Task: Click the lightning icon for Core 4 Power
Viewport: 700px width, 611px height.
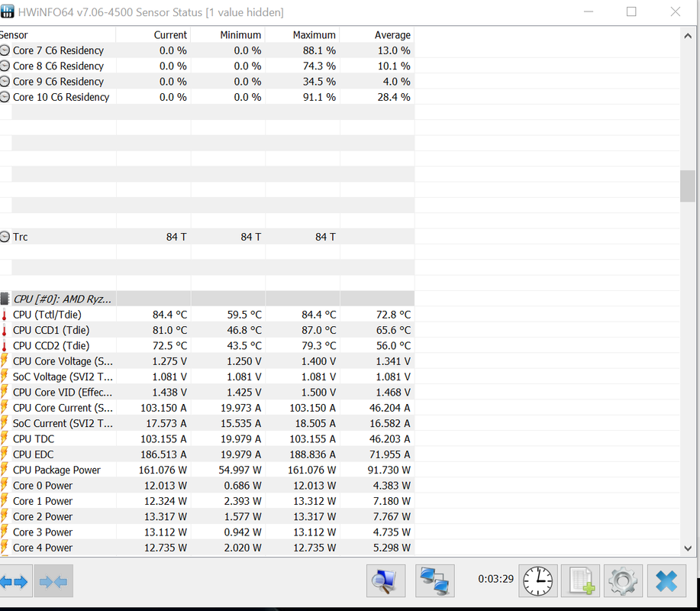Action: click(x=5, y=547)
